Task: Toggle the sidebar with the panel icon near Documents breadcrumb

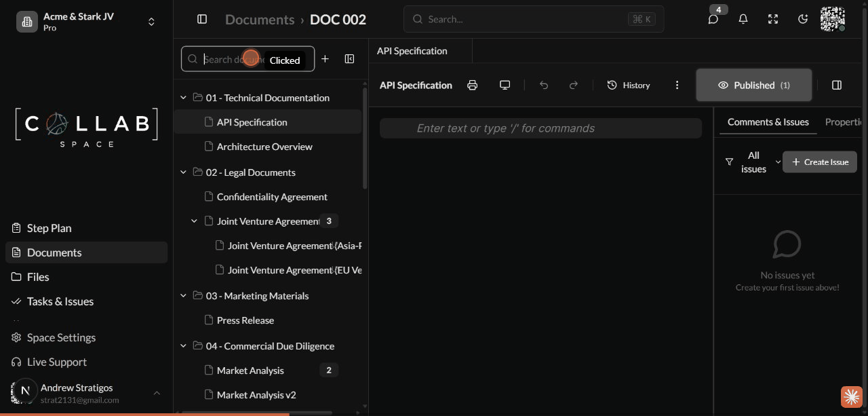Action: tap(202, 19)
